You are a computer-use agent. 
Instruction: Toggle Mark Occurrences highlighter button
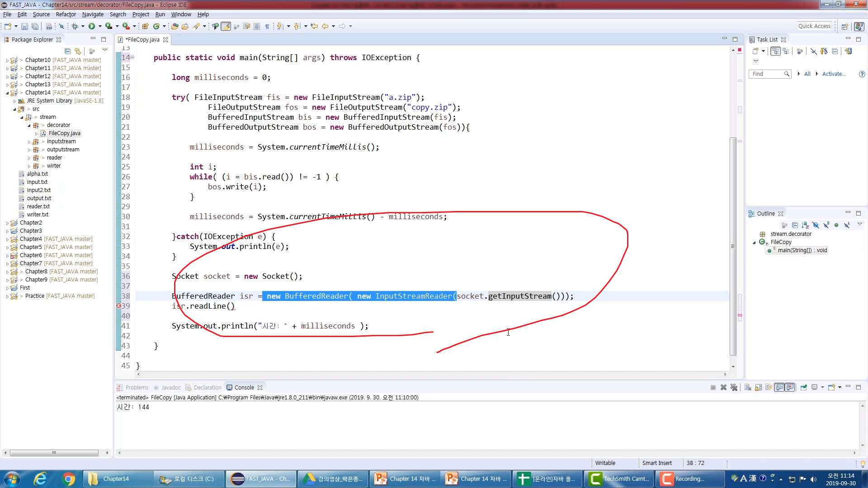226,26
